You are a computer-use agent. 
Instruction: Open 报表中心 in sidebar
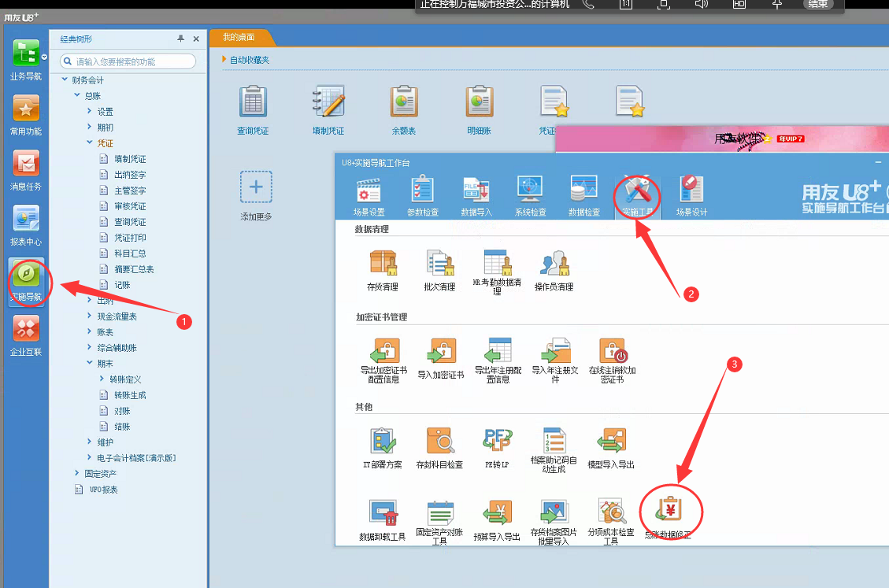point(26,224)
